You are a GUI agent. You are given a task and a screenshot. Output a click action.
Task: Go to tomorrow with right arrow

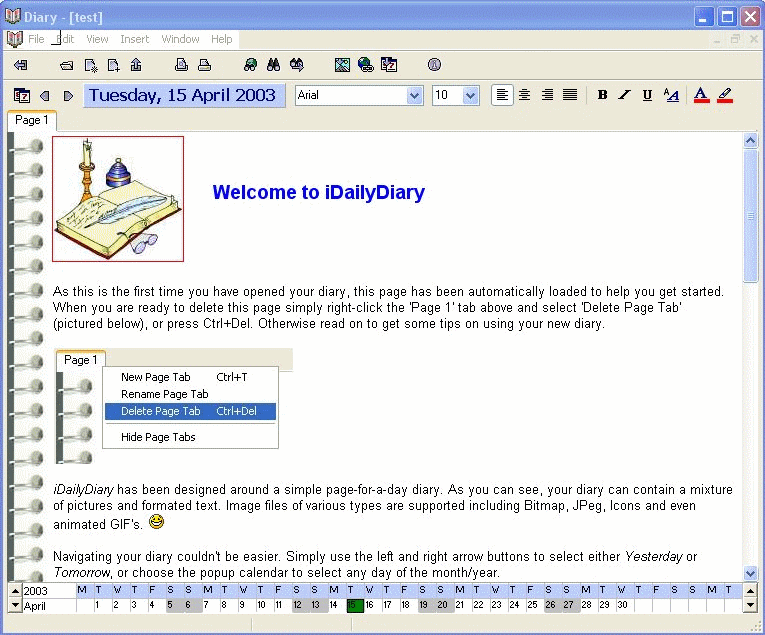[68, 96]
